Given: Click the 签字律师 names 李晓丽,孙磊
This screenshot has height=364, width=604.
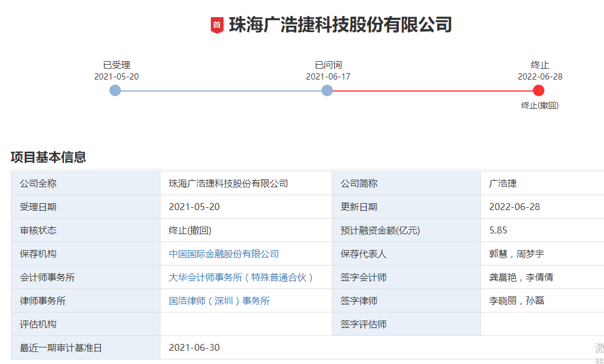Looking at the screenshot, I should [x=516, y=301].
